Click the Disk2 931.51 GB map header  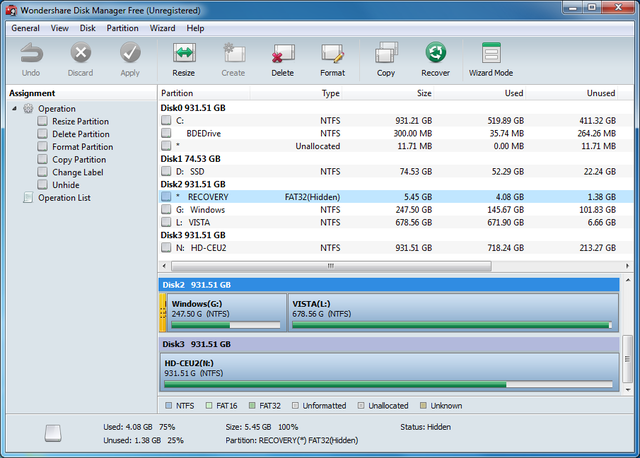click(389, 285)
